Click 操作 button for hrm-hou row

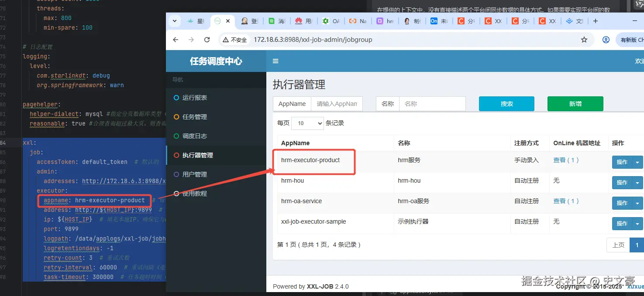(x=622, y=183)
